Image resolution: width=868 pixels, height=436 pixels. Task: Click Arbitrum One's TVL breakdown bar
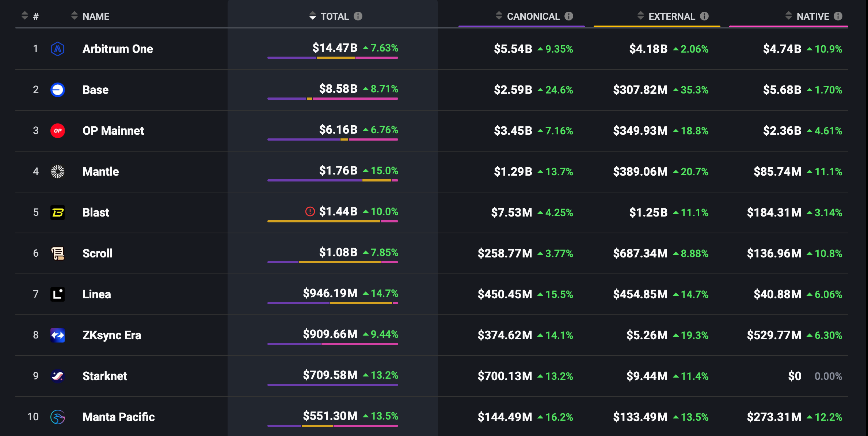332,58
